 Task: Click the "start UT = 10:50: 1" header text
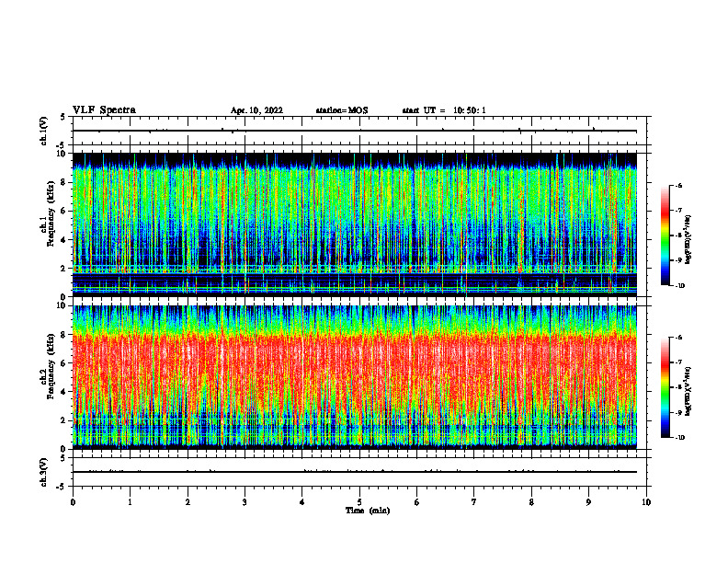444,110
